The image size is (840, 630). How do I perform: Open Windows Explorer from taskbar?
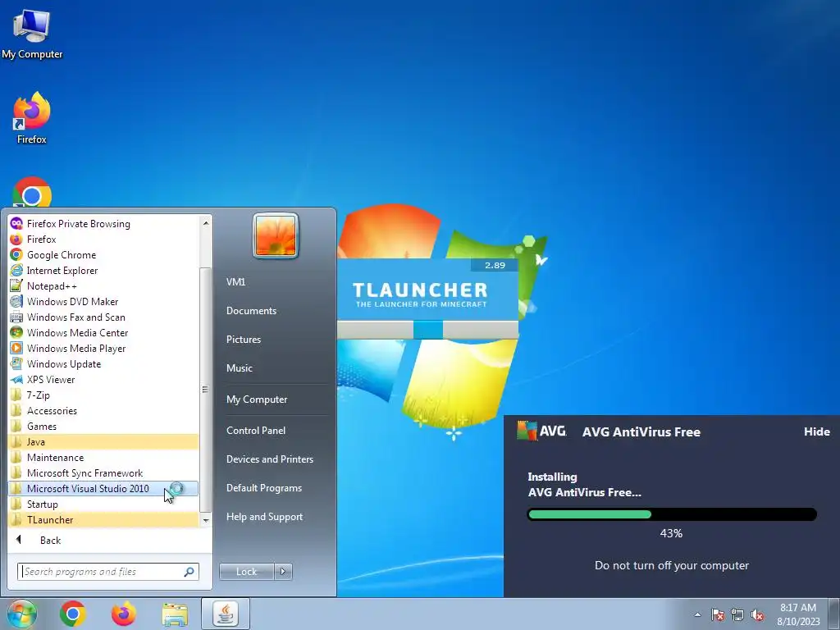click(x=175, y=614)
